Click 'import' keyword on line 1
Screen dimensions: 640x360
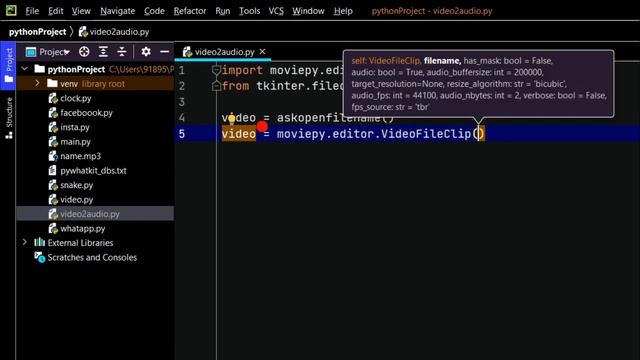click(242, 70)
